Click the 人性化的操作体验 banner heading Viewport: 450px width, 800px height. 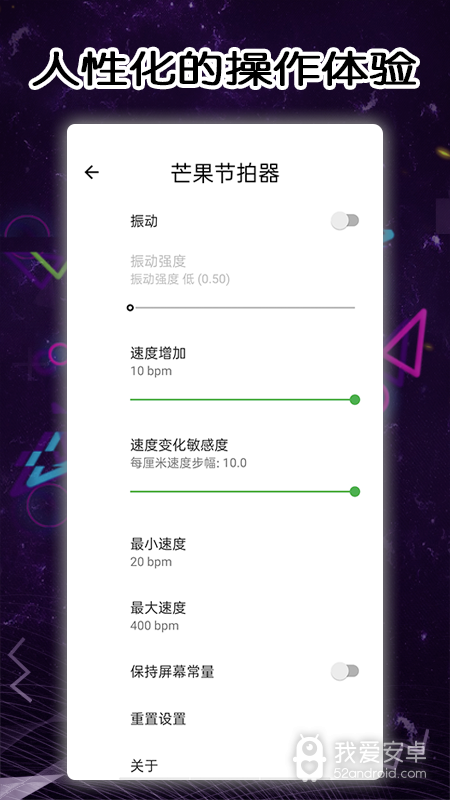[224, 67]
